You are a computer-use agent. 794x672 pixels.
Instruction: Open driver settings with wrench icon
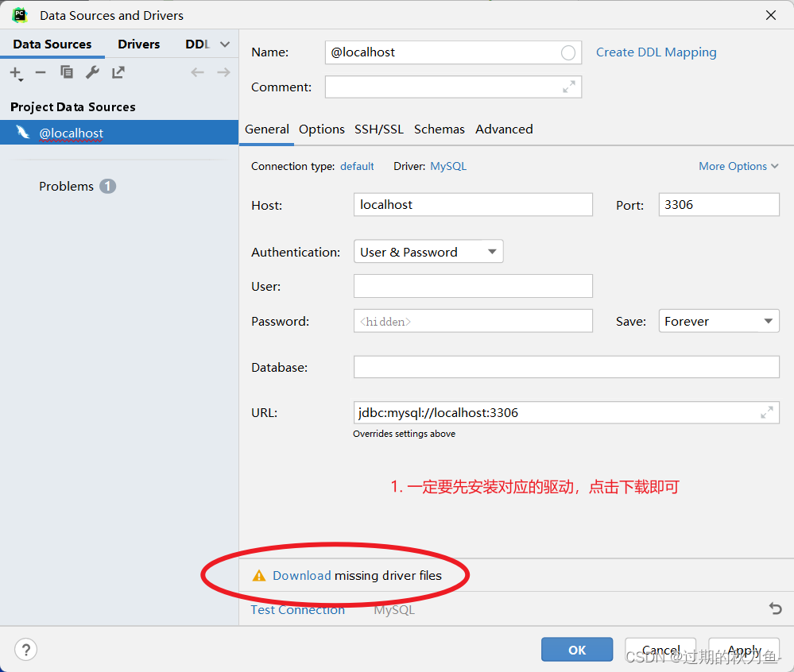pos(92,72)
